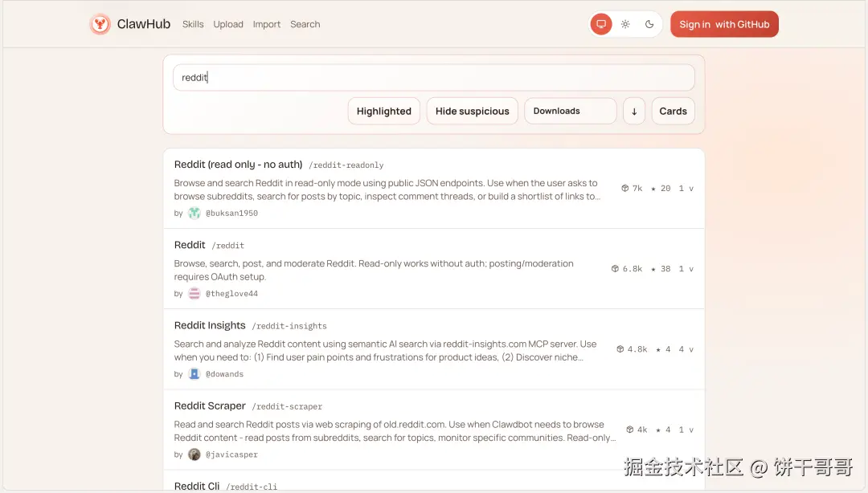Click the star icon beside 20
The width and height of the screenshot is (868, 493).
[x=653, y=189]
